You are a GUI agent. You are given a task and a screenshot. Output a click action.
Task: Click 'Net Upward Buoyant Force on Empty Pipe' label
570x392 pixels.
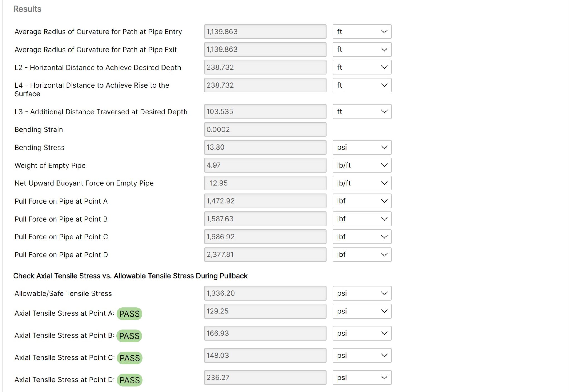[x=84, y=183]
